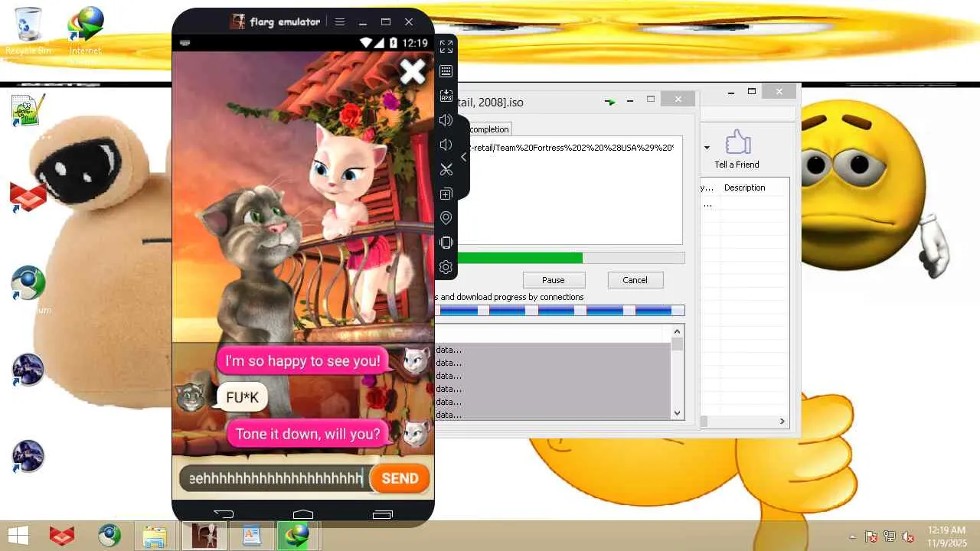The height and width of the screenshot is (551, 980).
Task: Close the Tom chat with the white X
Action: [413, 72]
